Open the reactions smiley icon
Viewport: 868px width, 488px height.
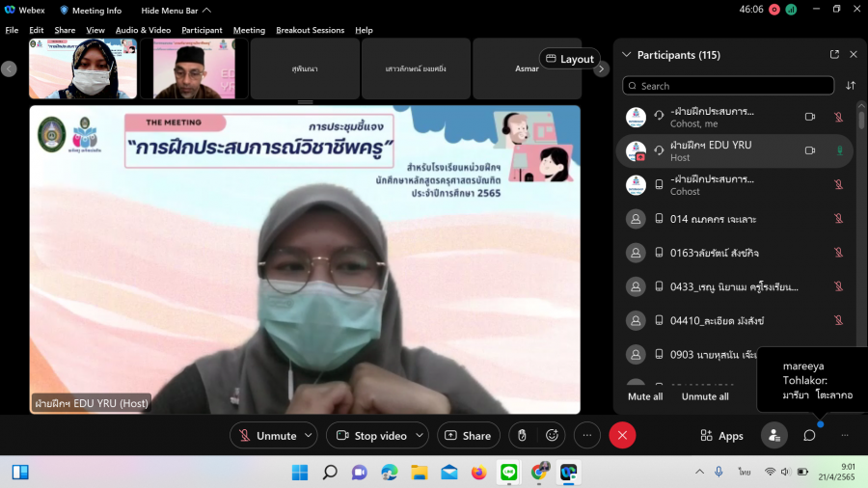click(553, 436)
